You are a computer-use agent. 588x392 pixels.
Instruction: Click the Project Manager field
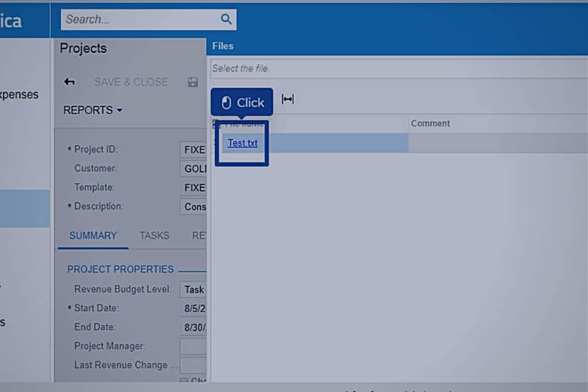click(x=193, y=346)
